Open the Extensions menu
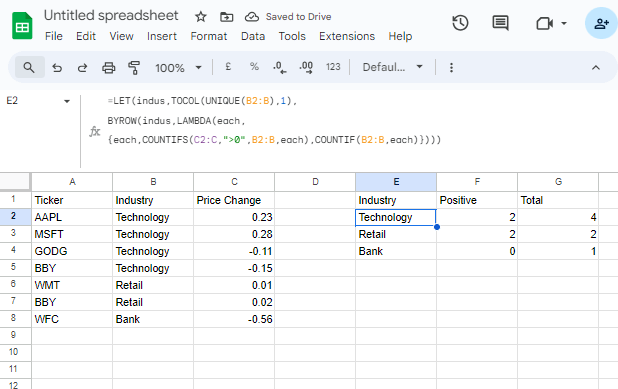The image size is (618, 389). point(347,36)
